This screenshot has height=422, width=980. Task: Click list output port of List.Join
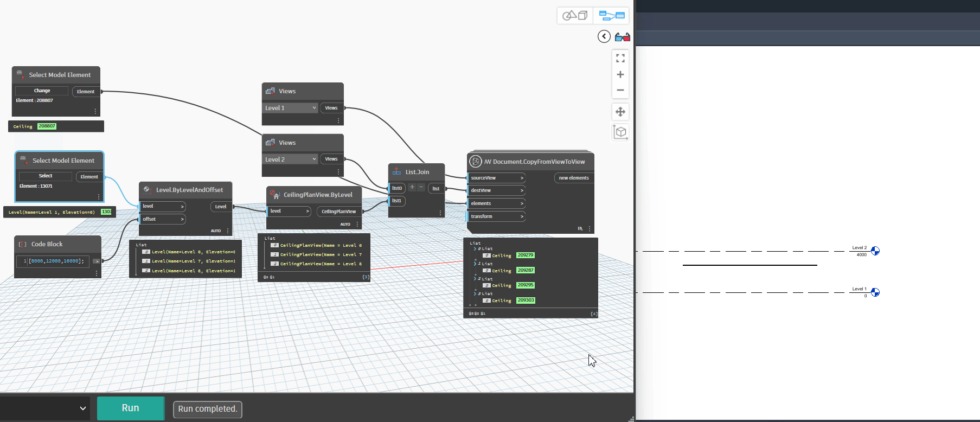pyautogui.click(x=436, y=189)
